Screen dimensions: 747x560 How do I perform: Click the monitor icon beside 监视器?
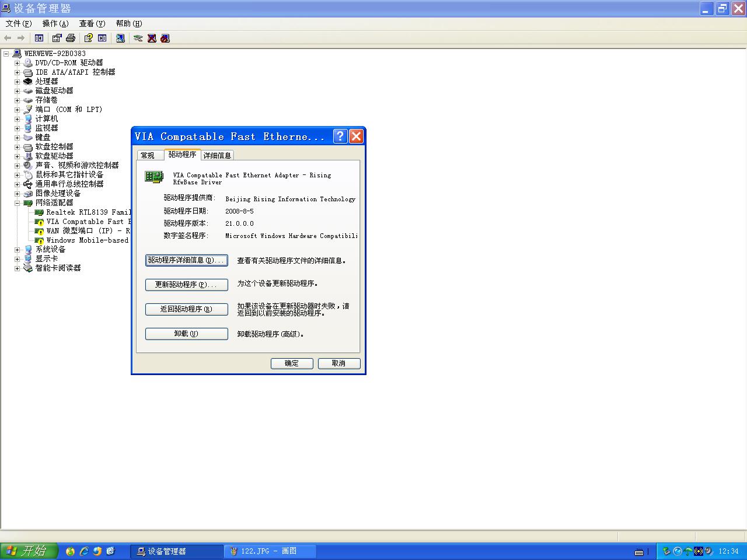click(x=27, y=128)
